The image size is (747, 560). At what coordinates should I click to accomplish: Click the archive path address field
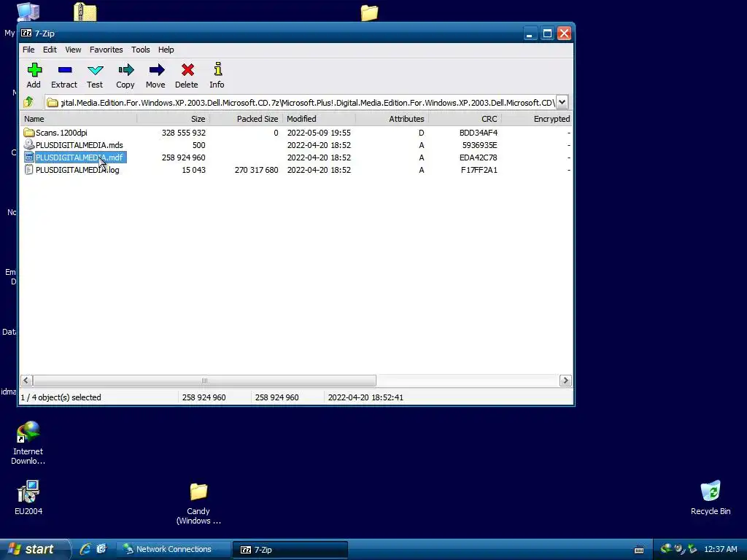[x=301, y=102]
